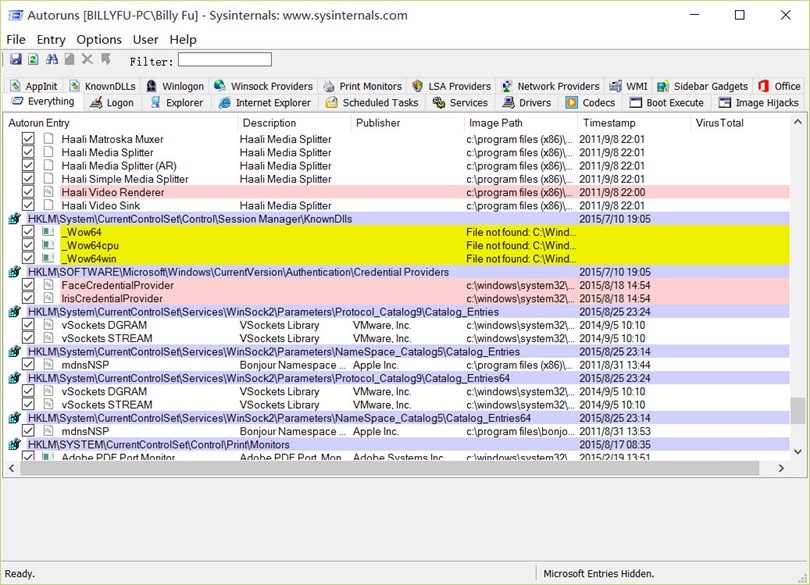Open the Help menu
This screenshot has width=810, height=585.
183,39
